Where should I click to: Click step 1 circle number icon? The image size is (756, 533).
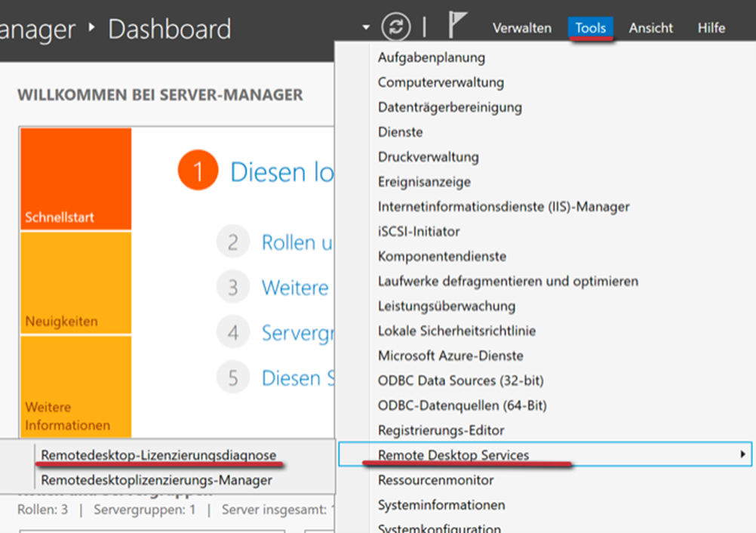point(198,171)
